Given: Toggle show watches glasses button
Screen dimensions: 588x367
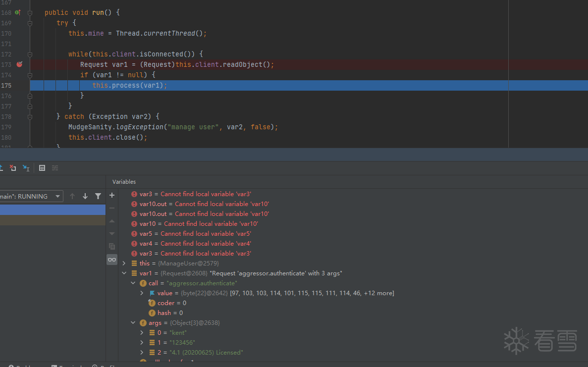Looking at the screenshot, I should (x=112, y=260).
